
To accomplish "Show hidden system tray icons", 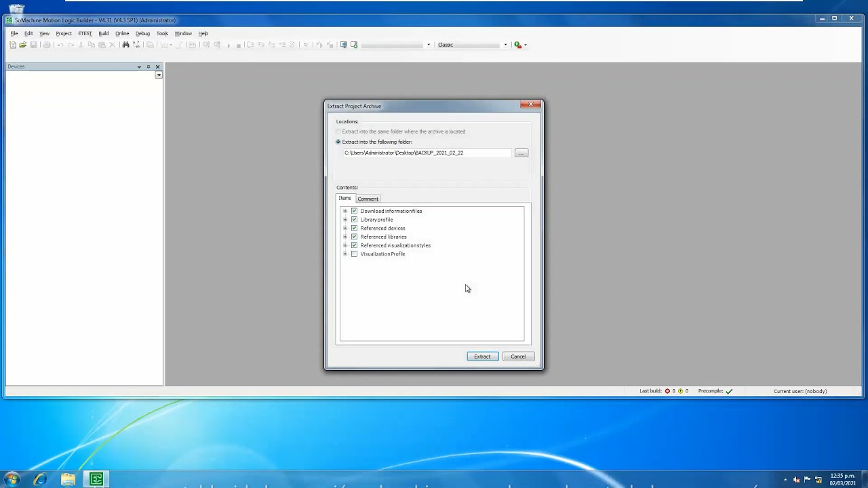I will [785, 480].
